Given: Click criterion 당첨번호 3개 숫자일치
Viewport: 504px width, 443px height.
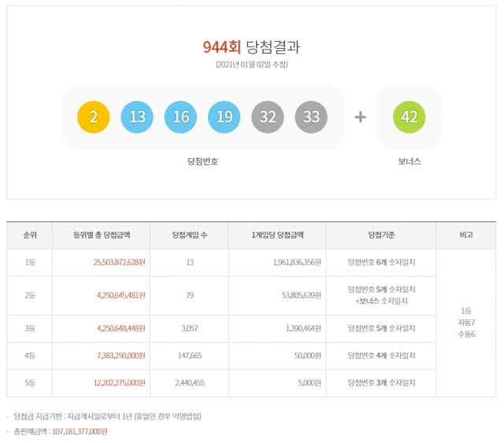Looking at the screenshot, I should coord(381,383).
